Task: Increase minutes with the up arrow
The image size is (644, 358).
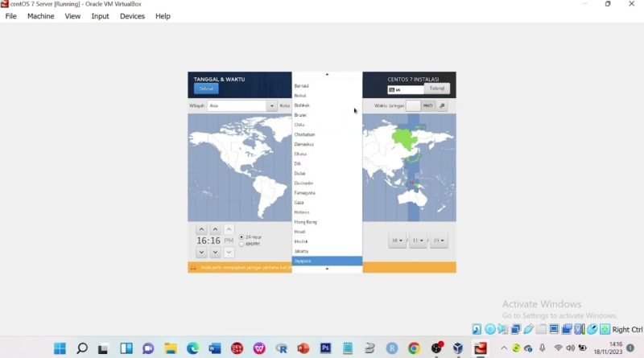Action: (x=215, y=229)
